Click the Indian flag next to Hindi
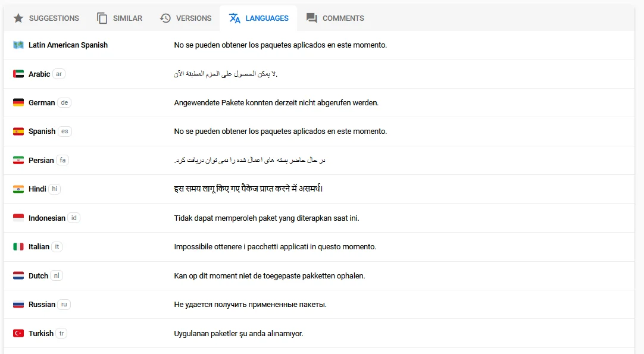The height and width of the screenshot is (354, 644). [x=18, y=189]
